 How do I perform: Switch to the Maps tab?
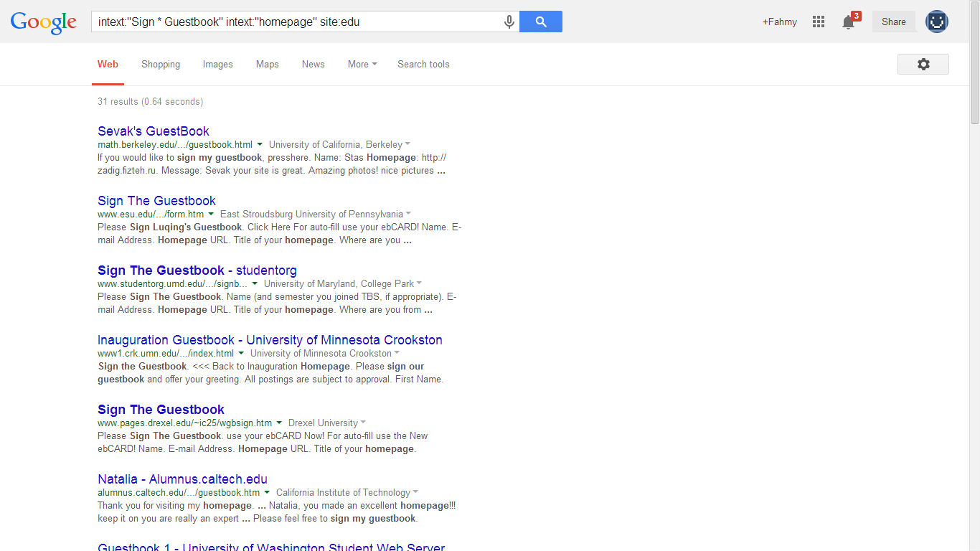tap(267, 64)
